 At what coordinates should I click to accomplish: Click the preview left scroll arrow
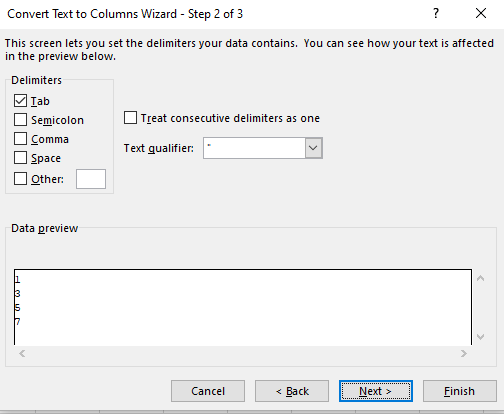pos(22,354)
